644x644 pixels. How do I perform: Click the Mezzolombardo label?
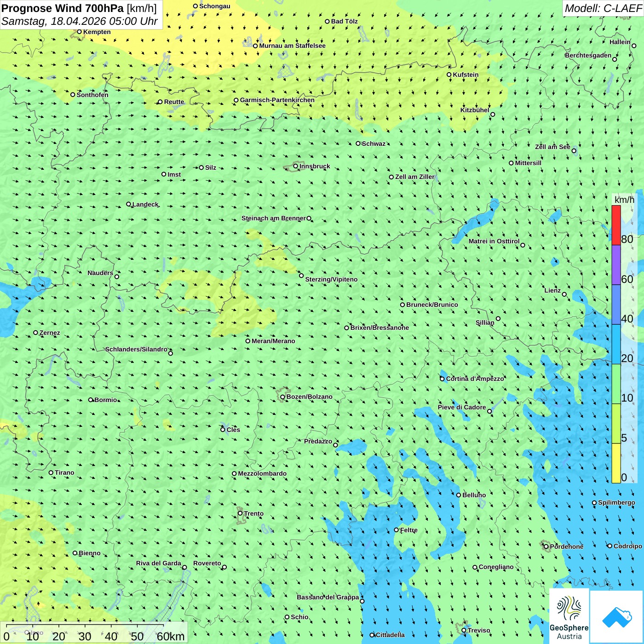tap(262, 473)
